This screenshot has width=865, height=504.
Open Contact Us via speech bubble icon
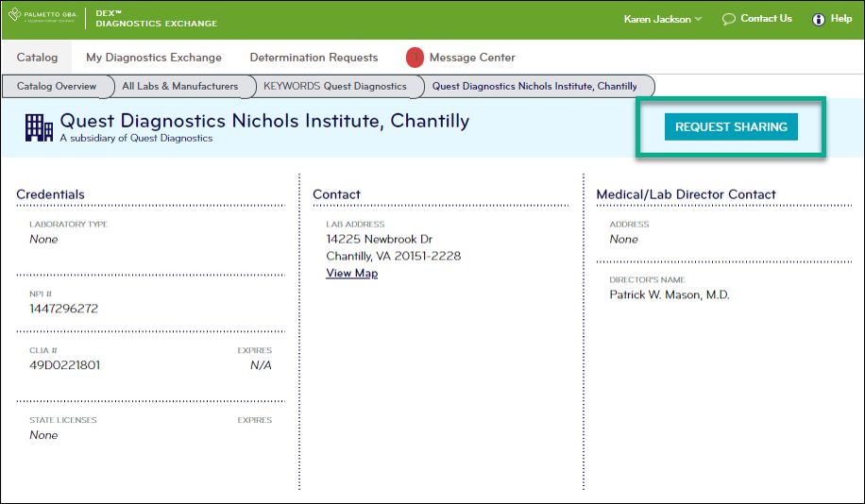(x=729, y=19)
